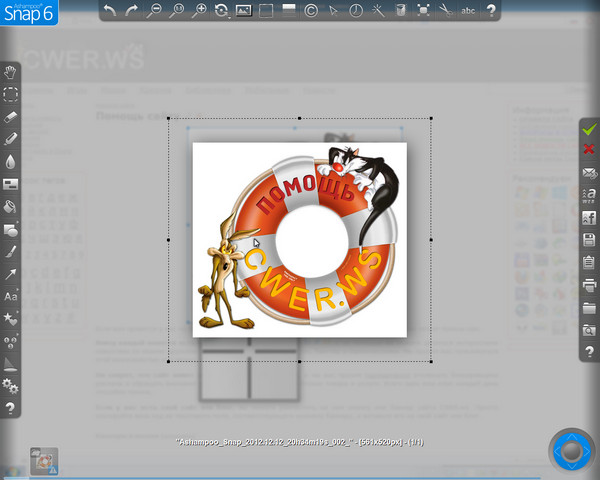The width and height of the screenshot is (600, 480).
Task: Open the gears settings in left toolbar
Action: pyautogui.click(x=10, y=385)
